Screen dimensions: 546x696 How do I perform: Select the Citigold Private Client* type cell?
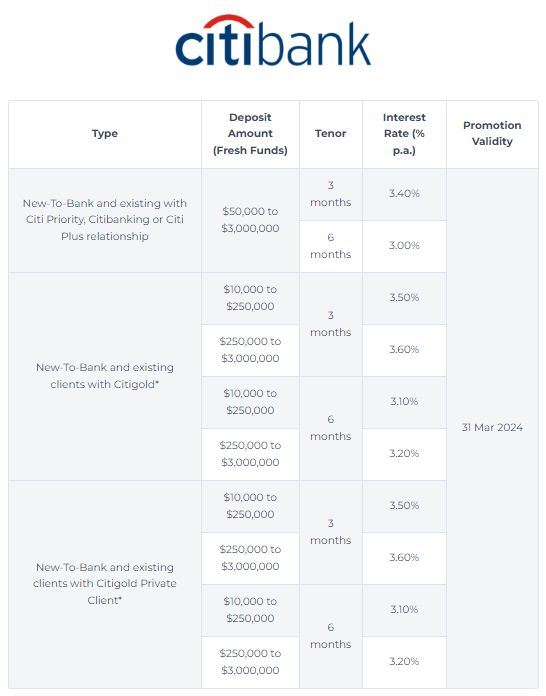pos(105,584)
